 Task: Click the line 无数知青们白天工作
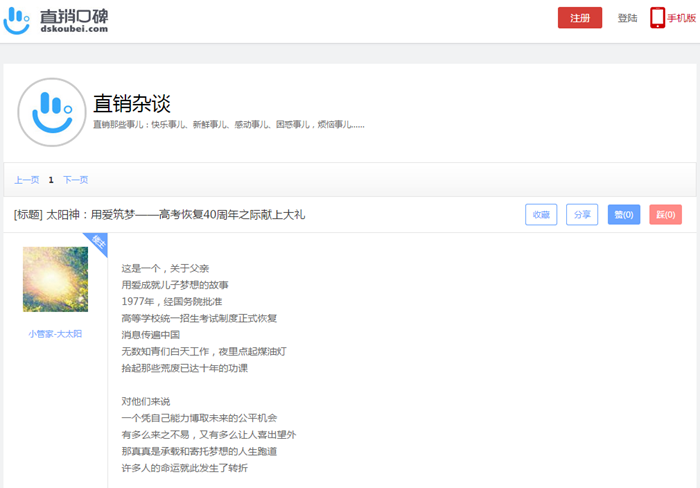[204, 351]
